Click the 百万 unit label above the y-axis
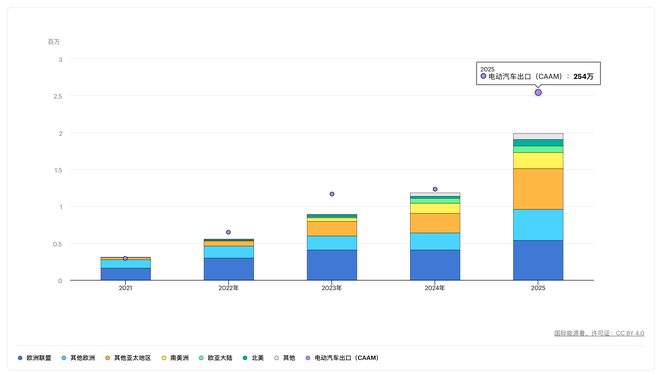This screenshot has width=660, height=373. [54, 42]
